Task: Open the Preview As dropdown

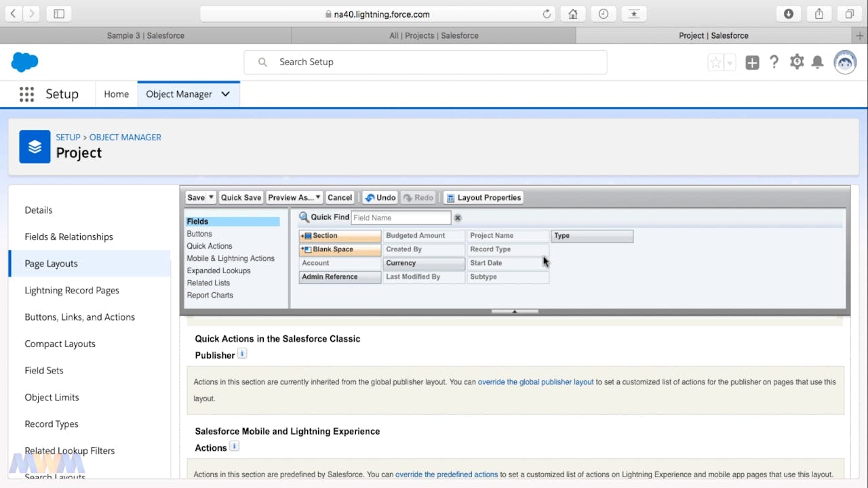Action: point(294,198)
